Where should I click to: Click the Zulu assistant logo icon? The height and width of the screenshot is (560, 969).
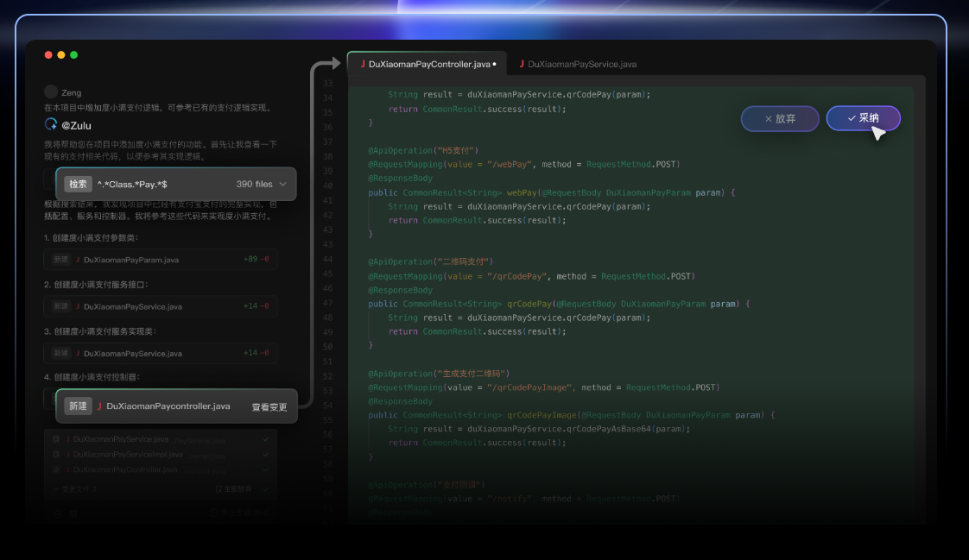tap(51, 124)
